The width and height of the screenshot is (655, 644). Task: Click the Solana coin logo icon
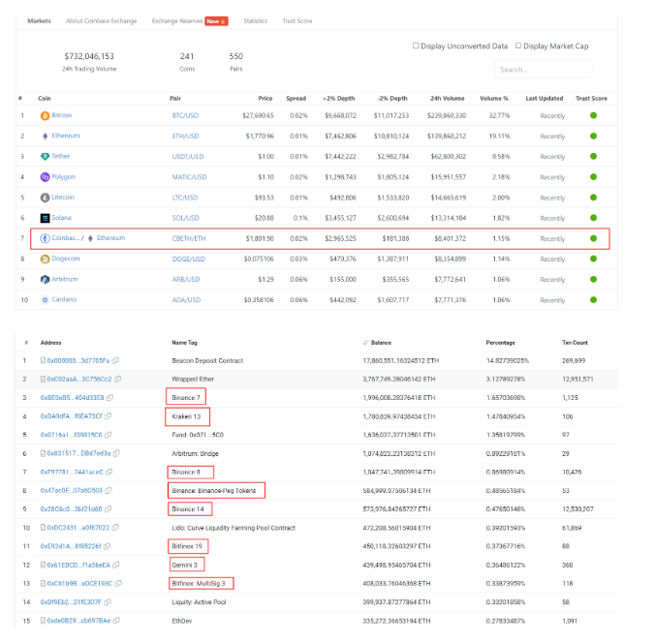click(x=45, y=218)
